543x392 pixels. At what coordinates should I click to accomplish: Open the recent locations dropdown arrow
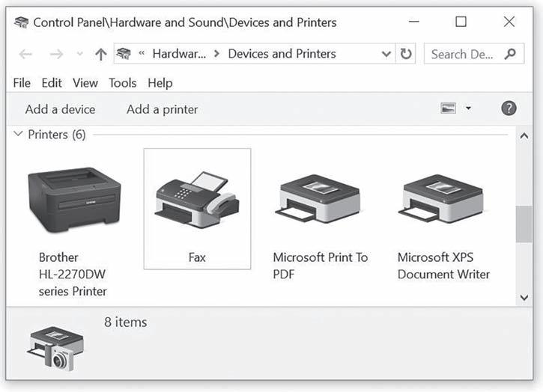(79, 54)
